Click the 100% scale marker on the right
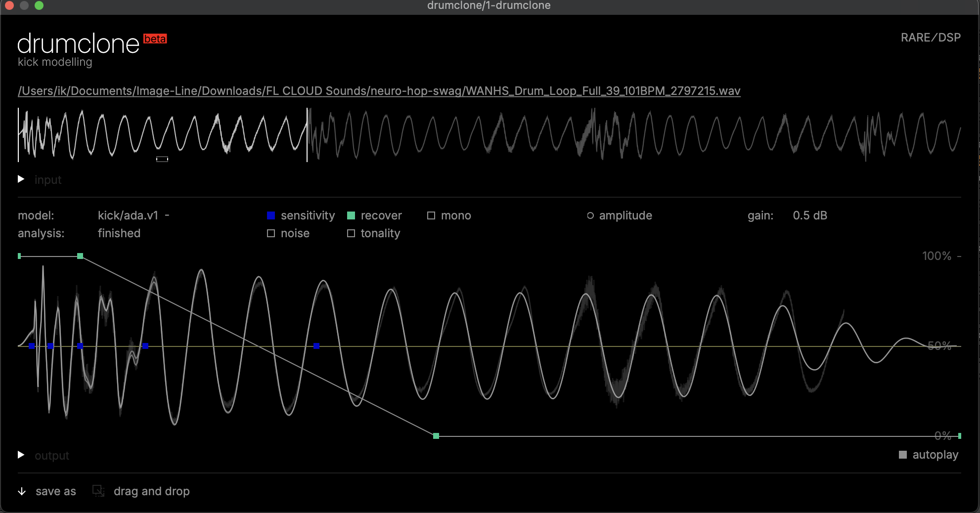980x513 pixels. 936,256
